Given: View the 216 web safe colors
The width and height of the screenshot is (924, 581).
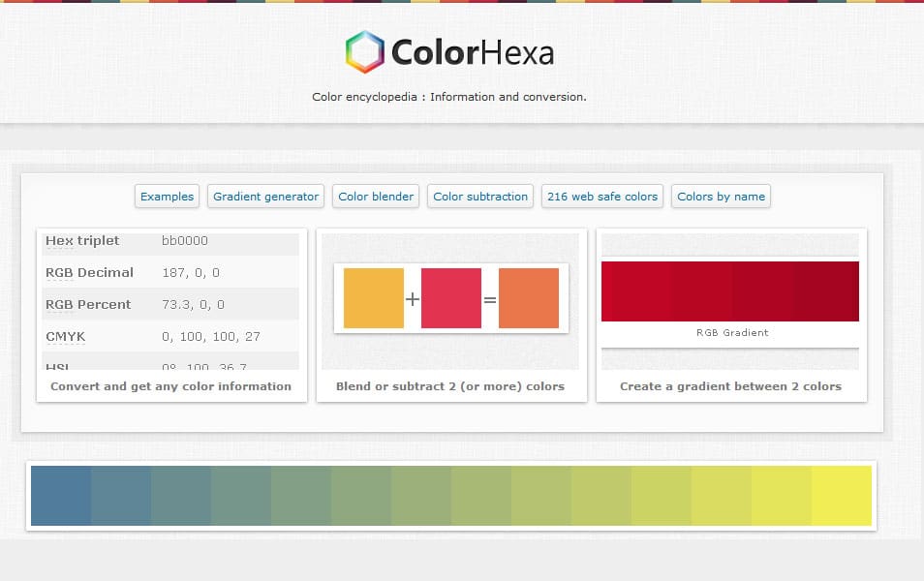Looking at the screenshot, I should click(601, 196).
